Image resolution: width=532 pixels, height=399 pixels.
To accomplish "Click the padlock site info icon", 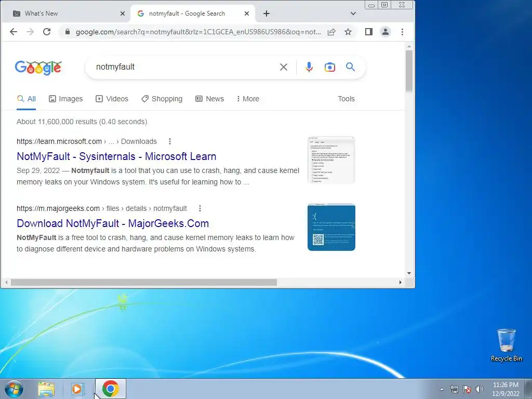I will click(x=68, y=32).
